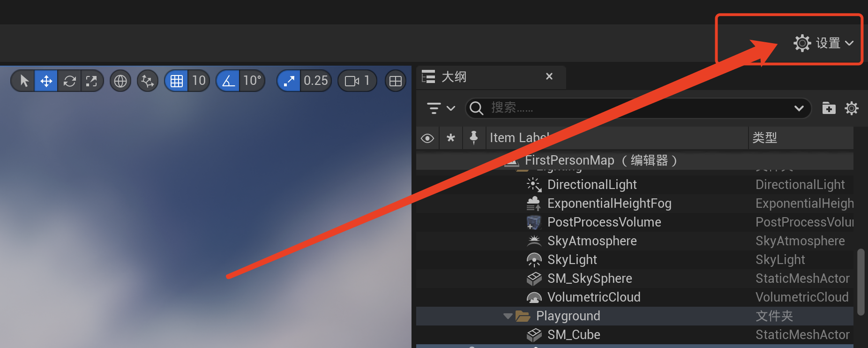Open the rotation snap value 10° menu
Viewport: 868px width, 348px height.
click(x=252, y=81)
